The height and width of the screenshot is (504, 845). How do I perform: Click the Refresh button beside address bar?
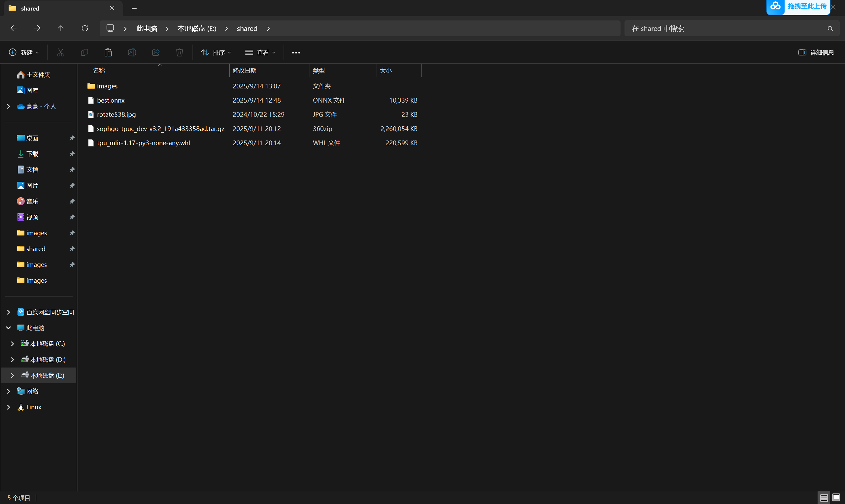(85, 28)
